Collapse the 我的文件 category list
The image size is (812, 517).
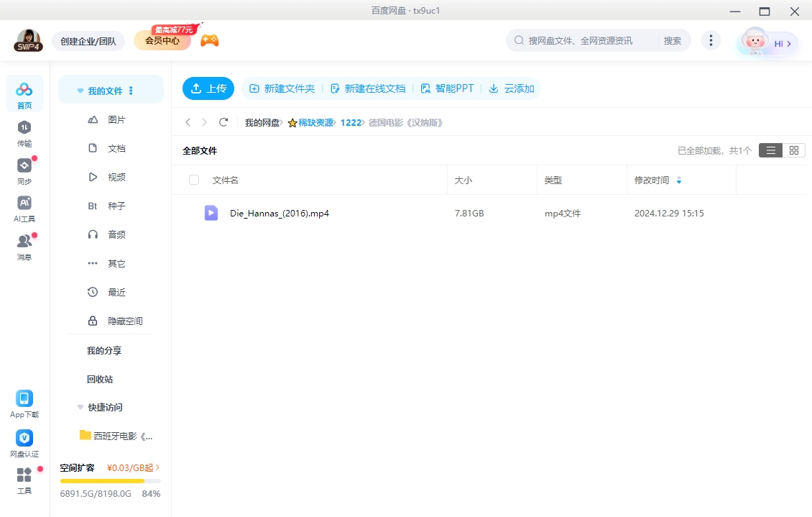pyautogui.click(x=80, y=89)
